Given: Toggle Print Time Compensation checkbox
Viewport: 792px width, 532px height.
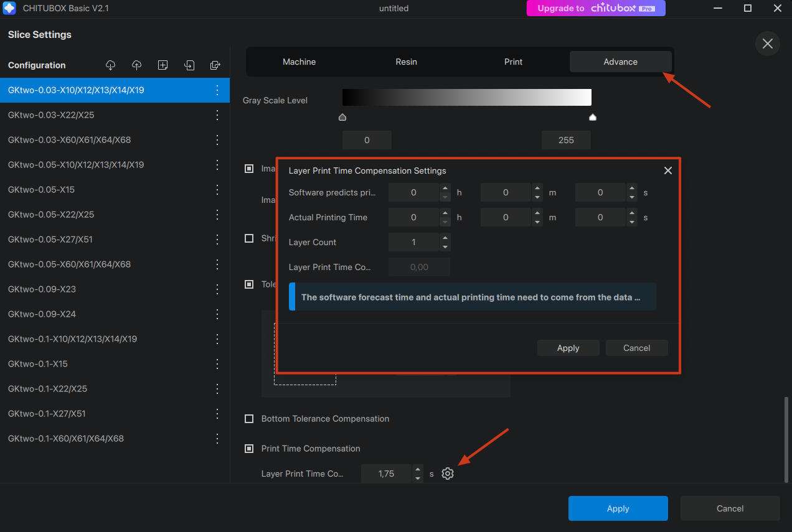Looking at the screenshot, I should click(x=249, y=449).
